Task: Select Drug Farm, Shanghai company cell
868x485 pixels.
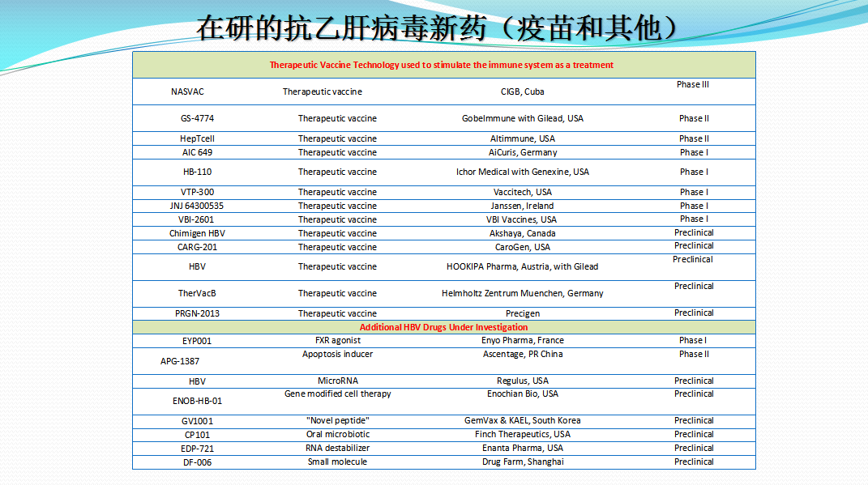Action: [523, 462]
